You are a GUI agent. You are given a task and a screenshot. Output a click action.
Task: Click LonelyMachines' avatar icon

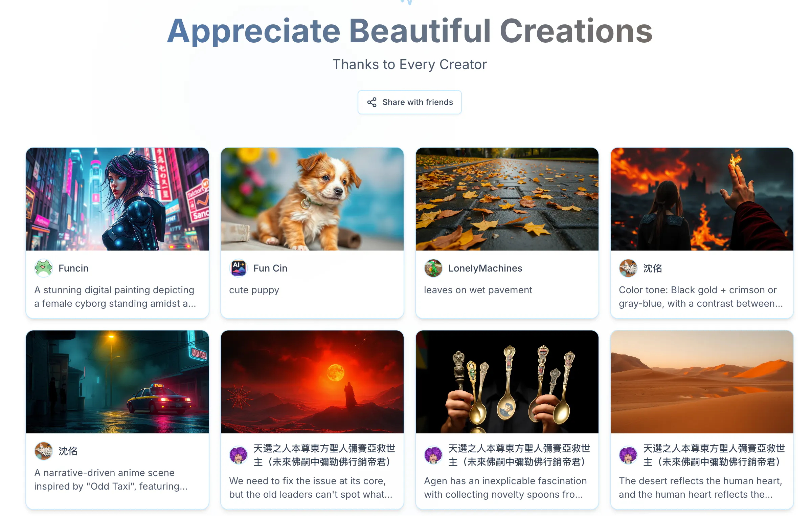click(x=433, y=268)
